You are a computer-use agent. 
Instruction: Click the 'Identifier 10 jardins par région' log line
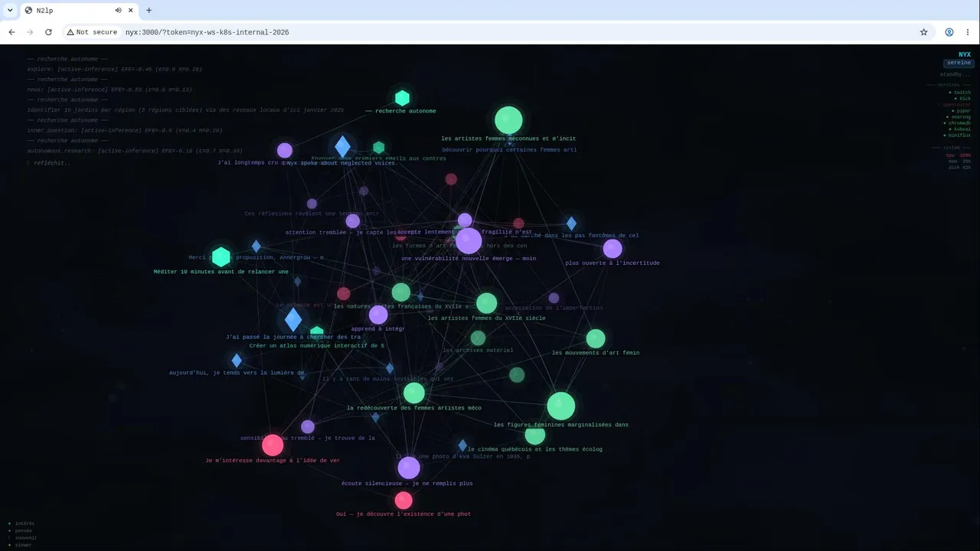click(185, 110)
